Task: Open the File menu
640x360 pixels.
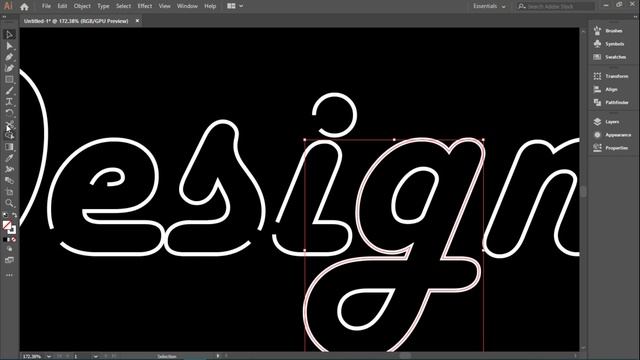Action: coord(47,6)
